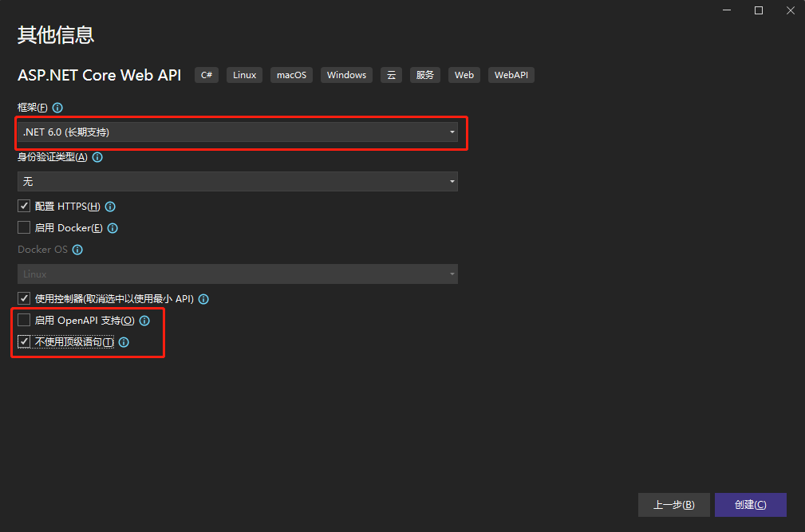The height and width of the screenshot is (532, 805).
Task: Open the disabled Docker OS Linux dropdown
Action: click(238, 274)
